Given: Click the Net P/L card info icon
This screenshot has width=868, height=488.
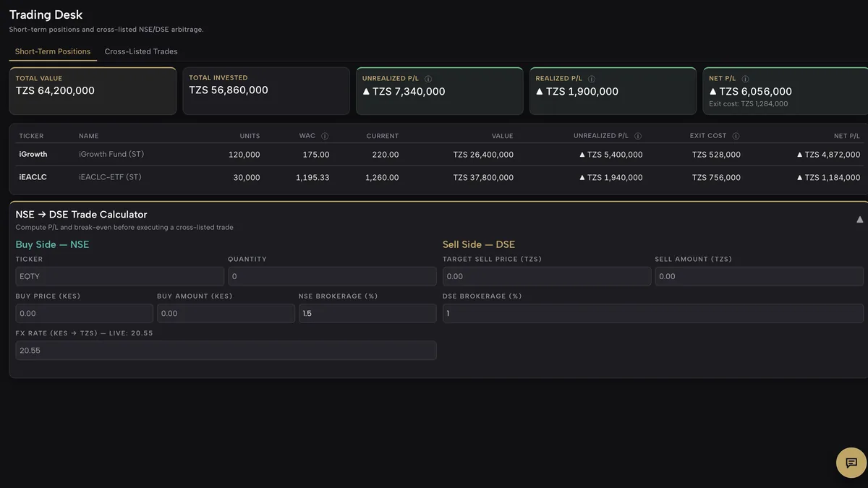Looking at the screenshot, I should (745, 79).
